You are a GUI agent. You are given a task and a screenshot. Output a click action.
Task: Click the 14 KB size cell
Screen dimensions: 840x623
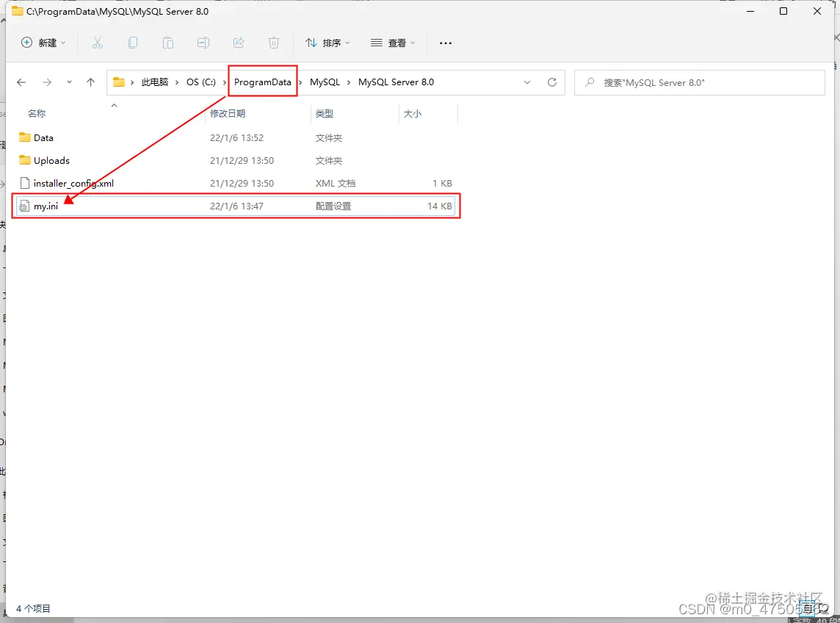439,206
